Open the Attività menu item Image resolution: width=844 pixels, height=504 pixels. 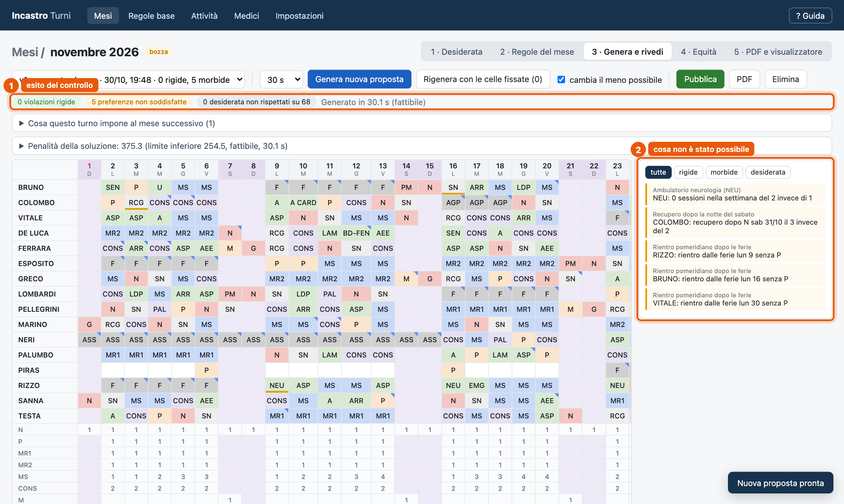[x=204, y=16]
